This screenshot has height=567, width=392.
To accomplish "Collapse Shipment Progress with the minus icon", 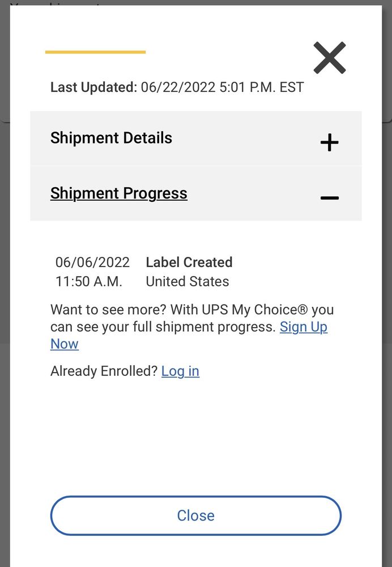I will pos(329,198).
